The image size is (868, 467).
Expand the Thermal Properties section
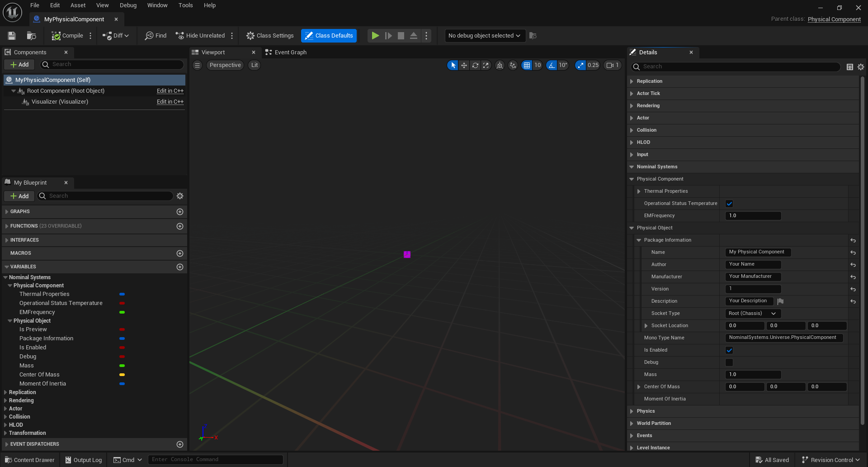[x=639, y=191]
